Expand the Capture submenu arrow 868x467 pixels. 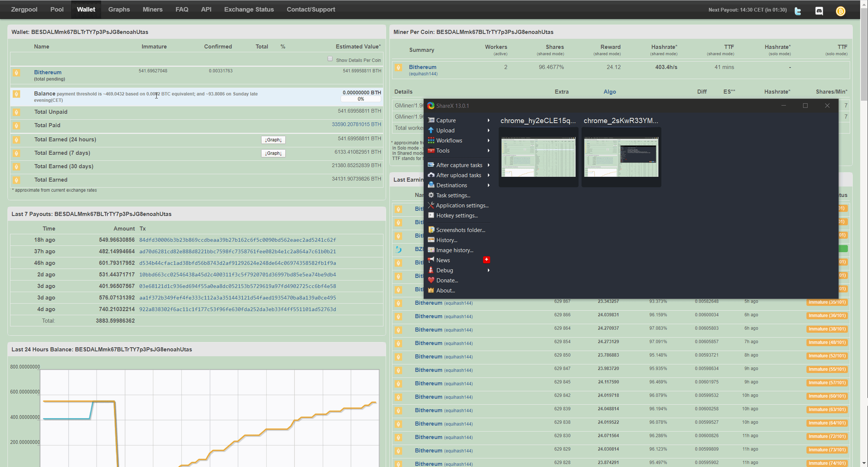click(488, 120)
